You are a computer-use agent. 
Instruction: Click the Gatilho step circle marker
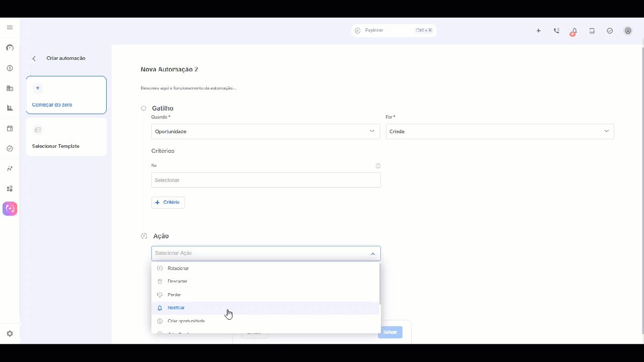[x=143, y=108]
